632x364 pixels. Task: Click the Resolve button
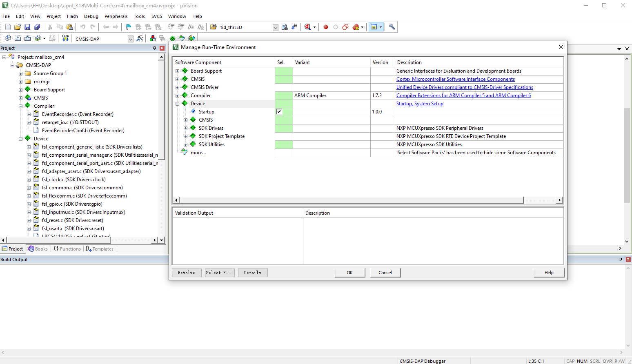187,273
